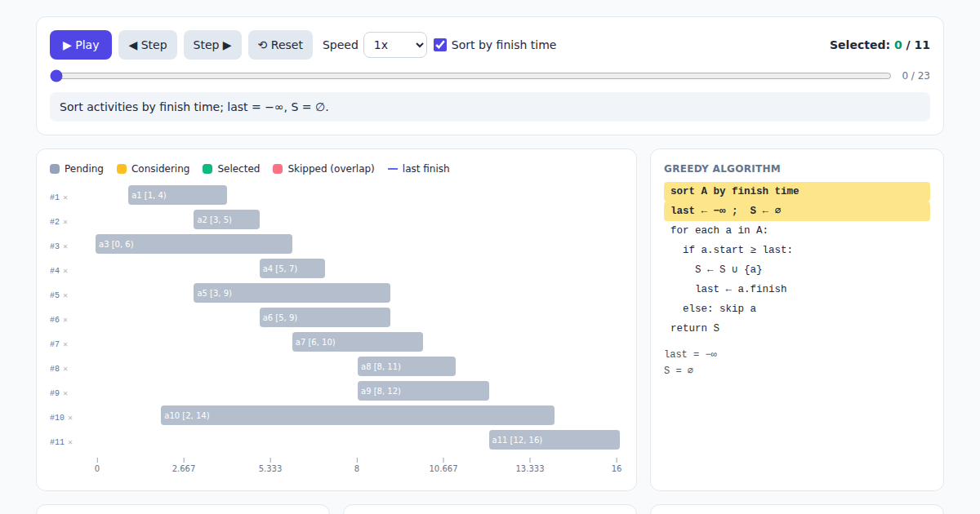This screenshot has height=514, width=980.
Task: Click the 'if a.start ≥ last:' line
Action: (797, 250)
